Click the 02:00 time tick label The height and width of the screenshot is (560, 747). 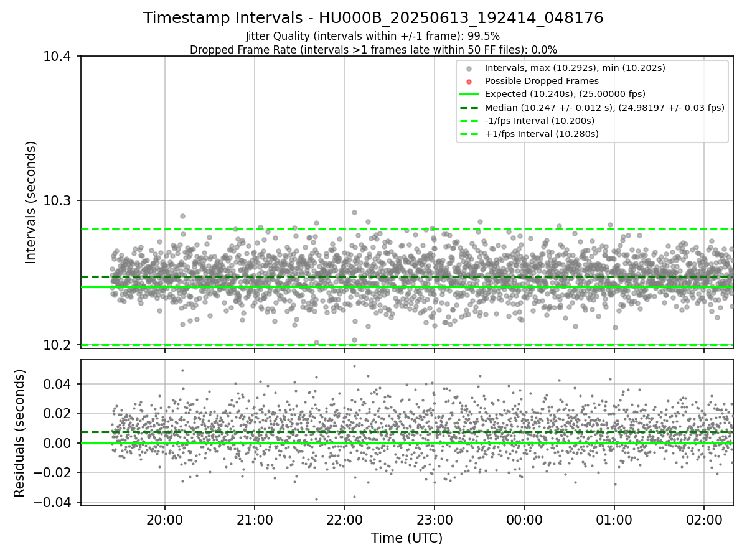[704, 520]
